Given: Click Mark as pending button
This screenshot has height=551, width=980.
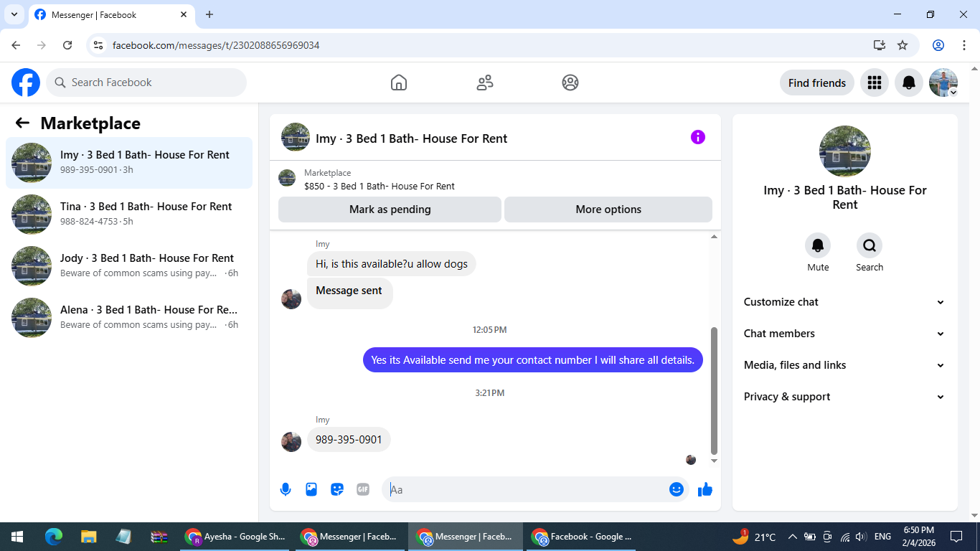Looking at the screenshot, I should click(x=390, y=209).
